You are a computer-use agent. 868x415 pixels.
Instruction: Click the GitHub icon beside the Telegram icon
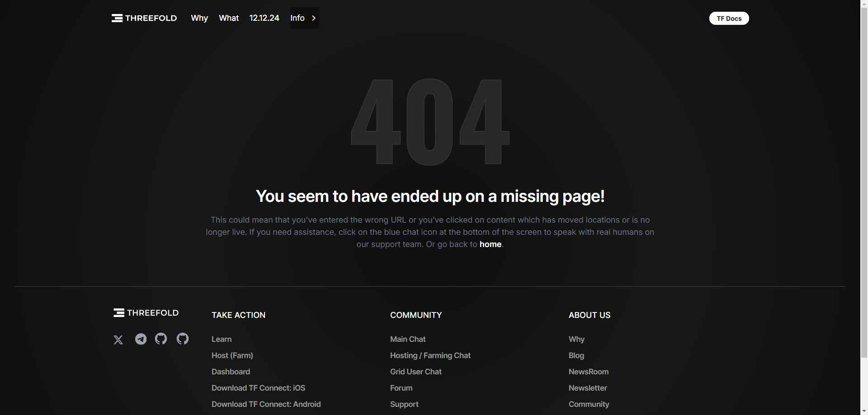coord(161,339)
